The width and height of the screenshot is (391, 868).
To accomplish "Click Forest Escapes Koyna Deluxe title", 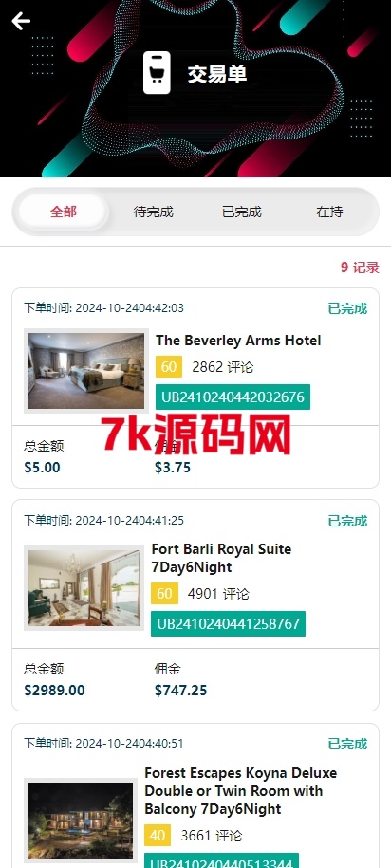I will click(241, 791).
